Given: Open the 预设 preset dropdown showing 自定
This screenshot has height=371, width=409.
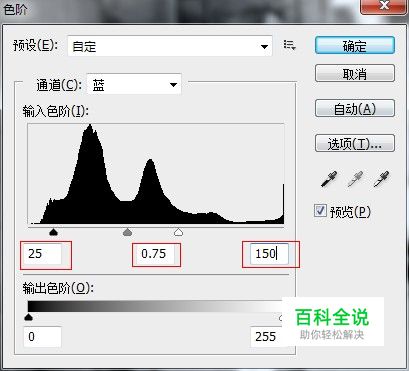Looking at the screenshot, I should pyautogui.click(x=170, y=46).
